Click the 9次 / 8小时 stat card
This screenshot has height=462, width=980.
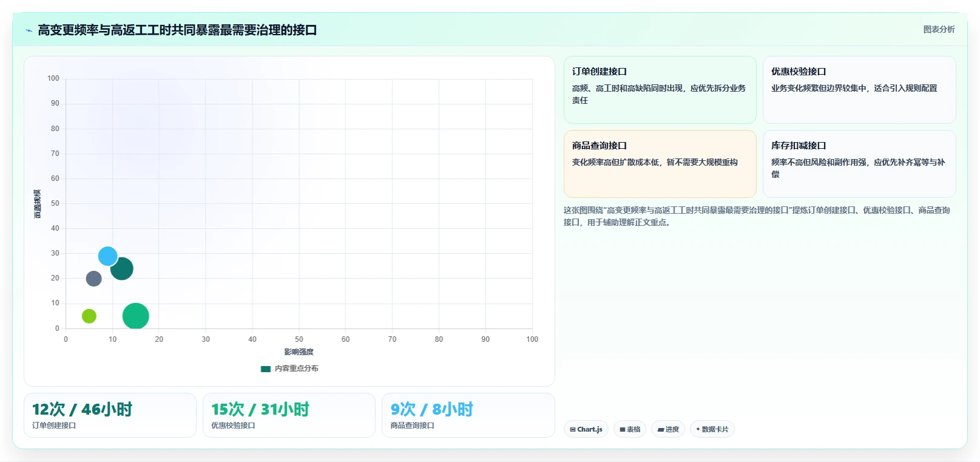pyautogui.click(x=468, y=415)
